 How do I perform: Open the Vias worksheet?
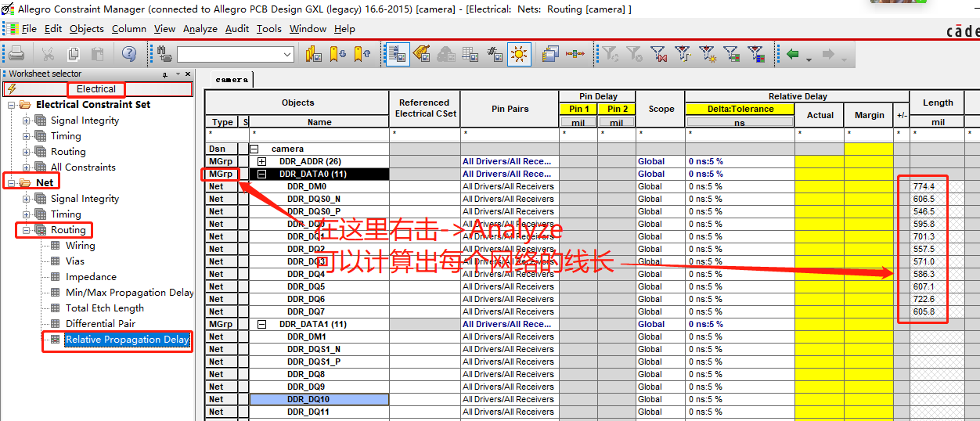tap(75, 261)
